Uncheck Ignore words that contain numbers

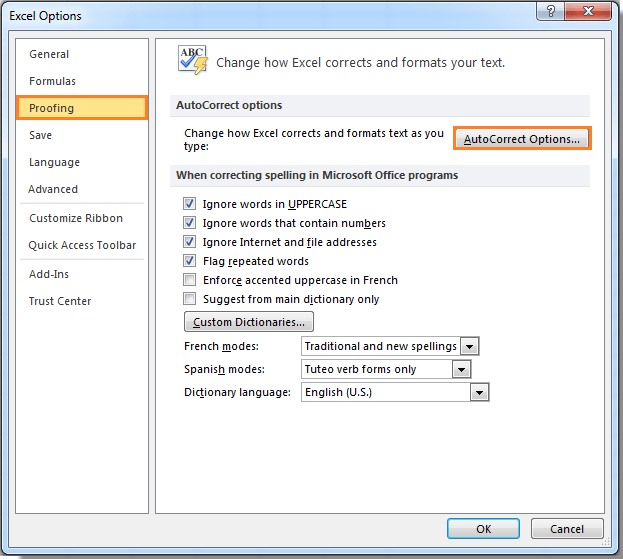coord(190,223)
